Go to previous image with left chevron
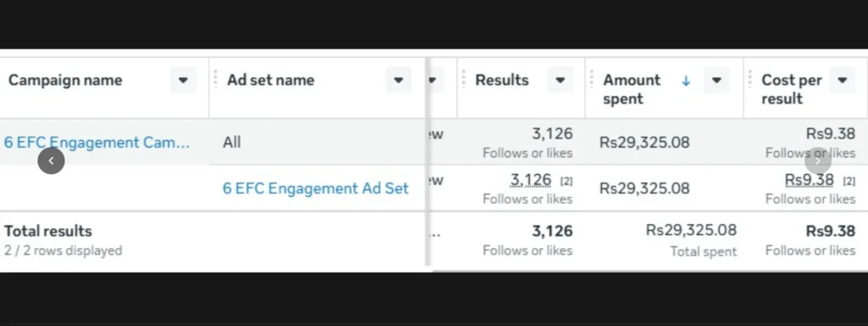 click(x=51, y=160)
